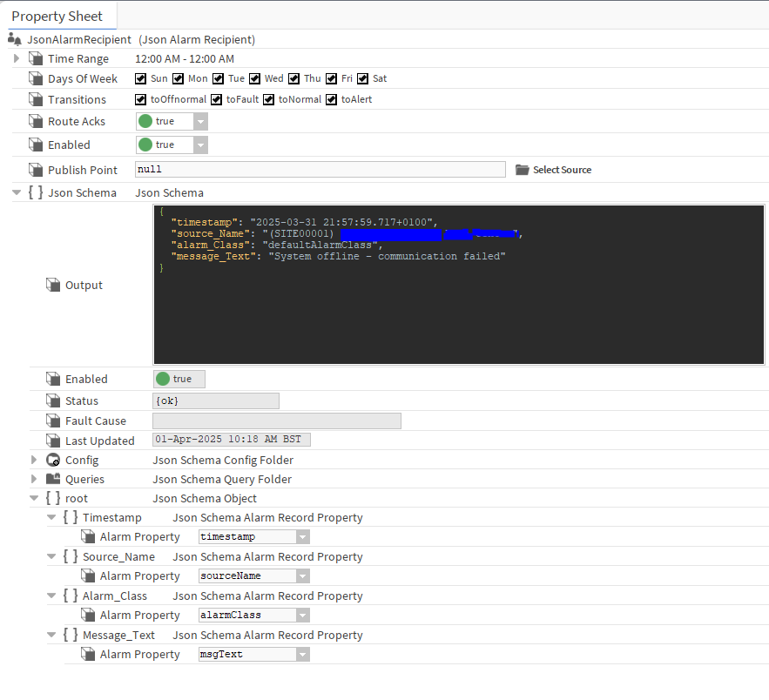This screenshot has width=769, height=700.
Task: Click the Config folder gear icon
Action: pyautogui.click(x=53, y=460)
